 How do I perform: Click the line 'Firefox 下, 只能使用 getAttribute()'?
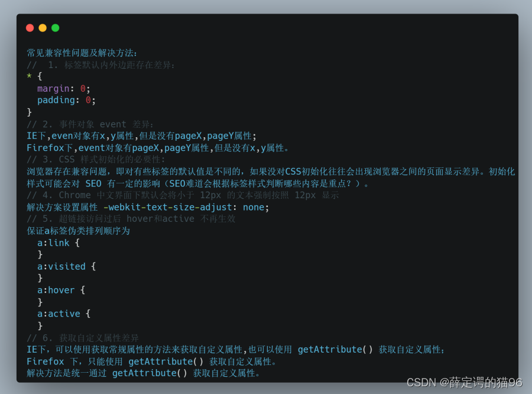pyautogui.click(x=152, y=361)
